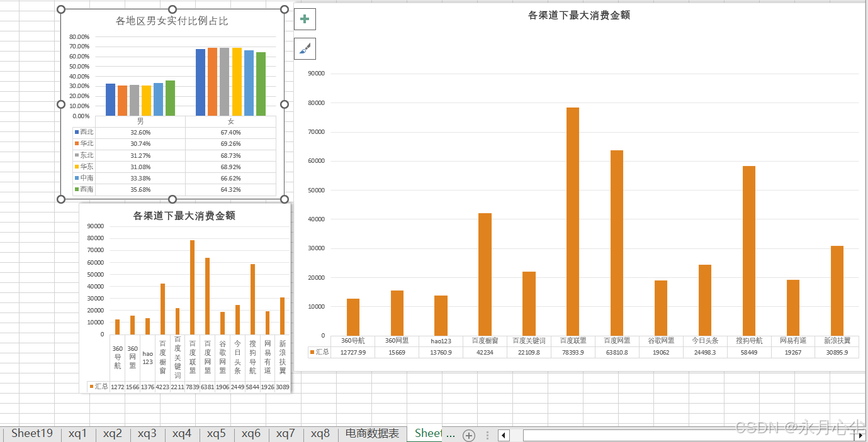Click the tallest bar in the small chart

click(193, 287)
